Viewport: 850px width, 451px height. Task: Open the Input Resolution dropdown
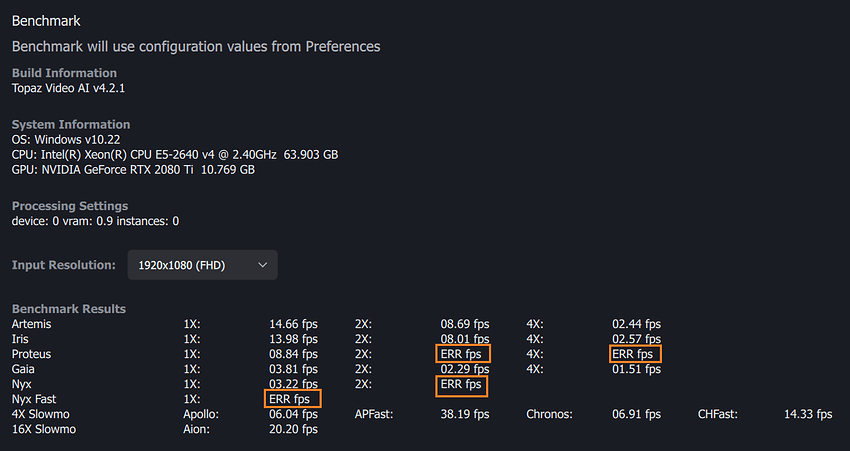pyautogui.click(x=202, y=265)
